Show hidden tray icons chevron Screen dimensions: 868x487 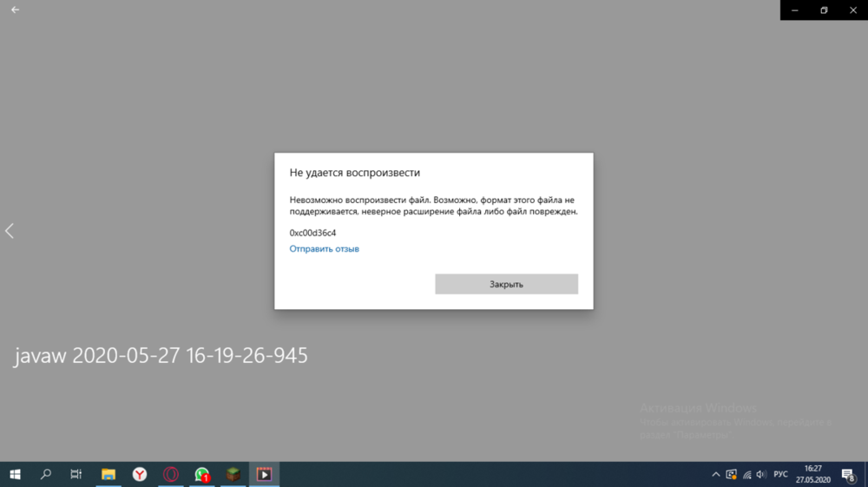click(716, 474)
